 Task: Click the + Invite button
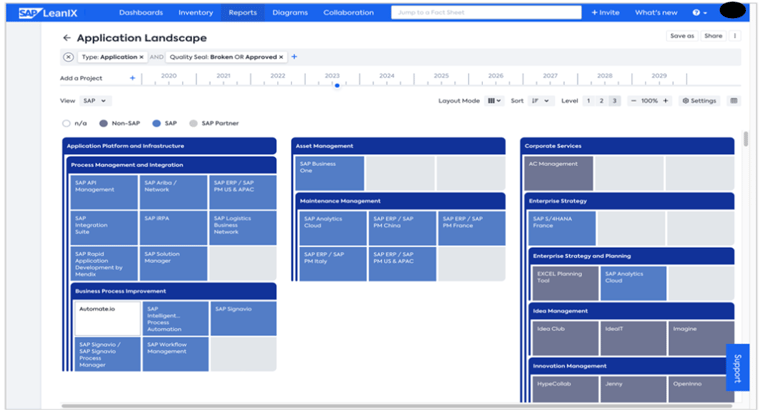pyautogui.click(x=605, y=13)
